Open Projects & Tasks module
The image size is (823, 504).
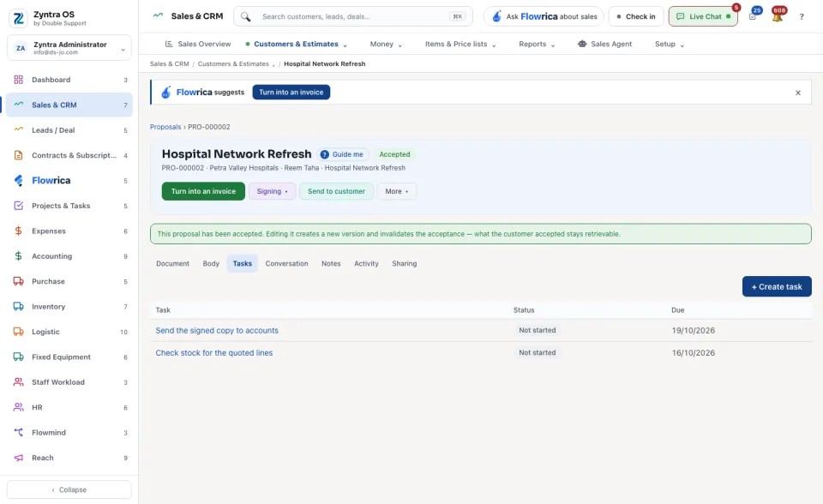pyautogui.click(x=69, y=206)
